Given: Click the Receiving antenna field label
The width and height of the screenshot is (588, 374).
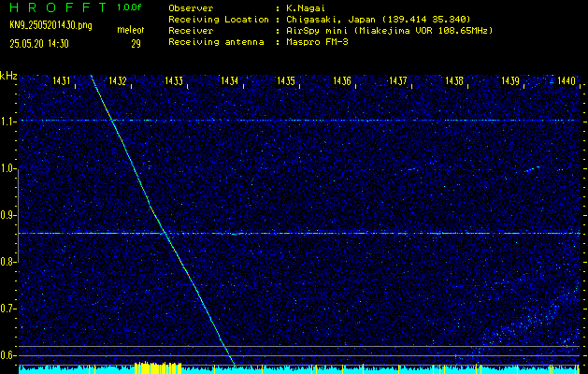Looking at the screenshot, I should point(216,42).
